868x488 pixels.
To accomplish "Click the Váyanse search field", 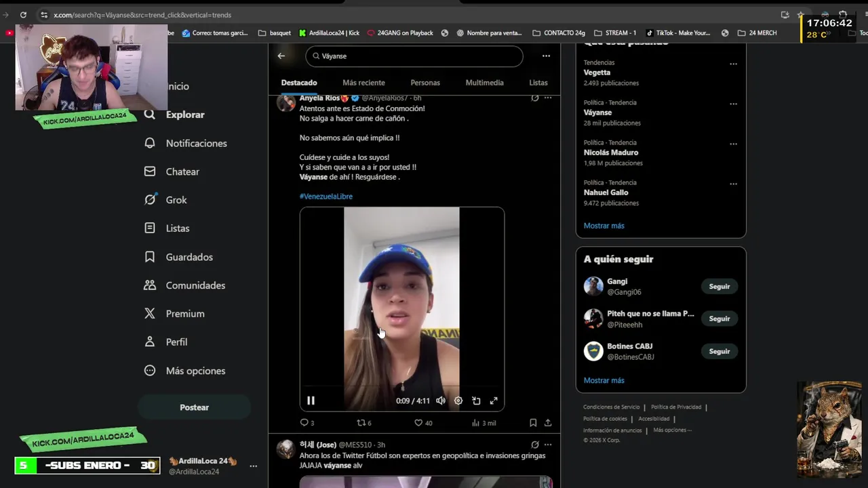I will point(414,56).
